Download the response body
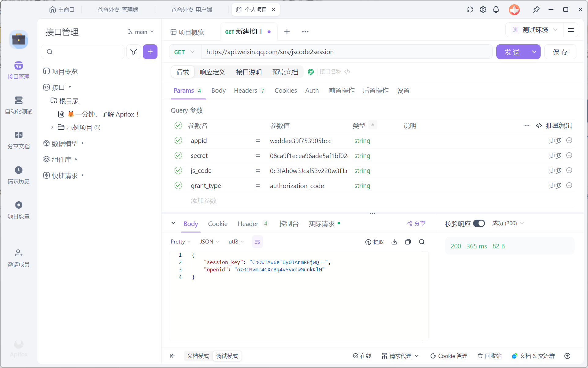Image resolution: width=588 pixels, height=368 pixels. pos(394,242)
